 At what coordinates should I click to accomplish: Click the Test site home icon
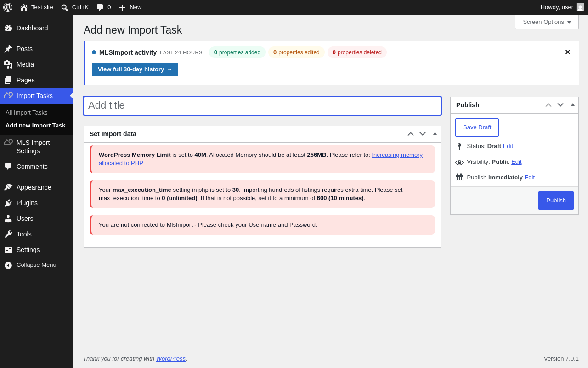click(24, 7)
